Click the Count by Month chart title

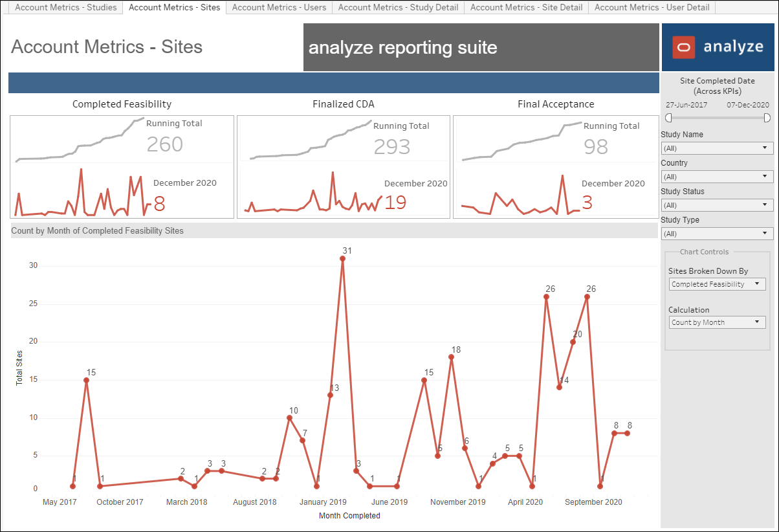pyautogui.click(x=97, y=230)
